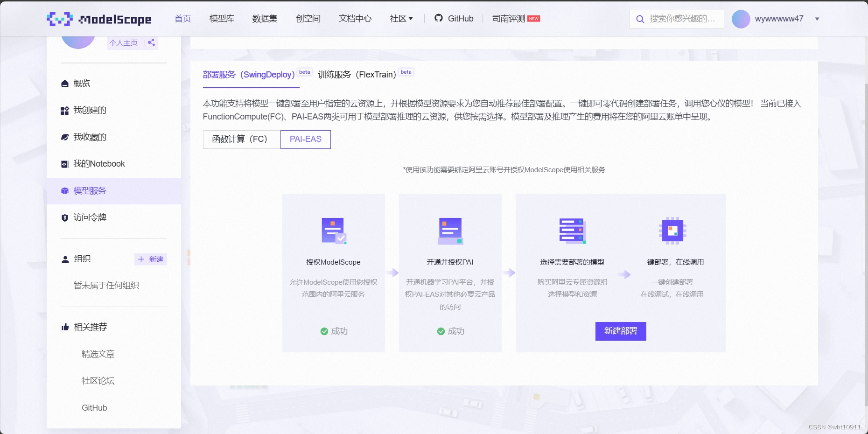
Task: Click the 新建部署 button
Action: point(621,331)
